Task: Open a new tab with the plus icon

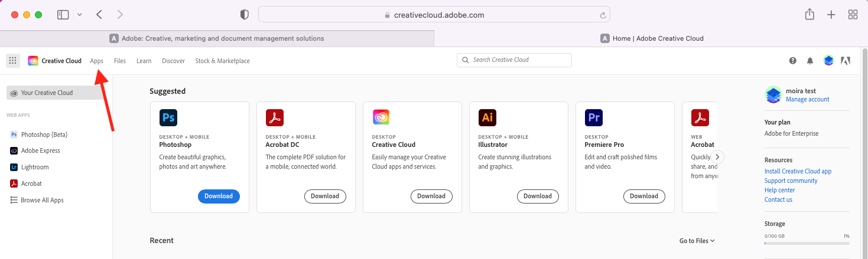Action: (831, 15)
